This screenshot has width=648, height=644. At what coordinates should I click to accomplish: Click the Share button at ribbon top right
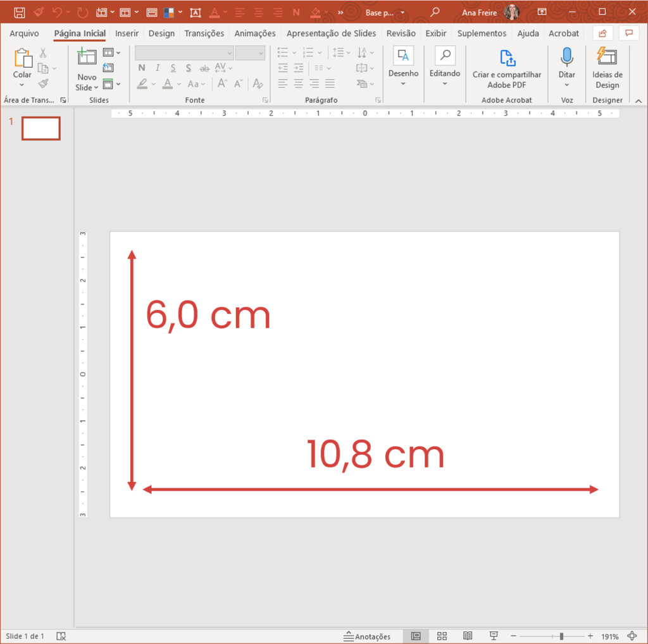602,34
